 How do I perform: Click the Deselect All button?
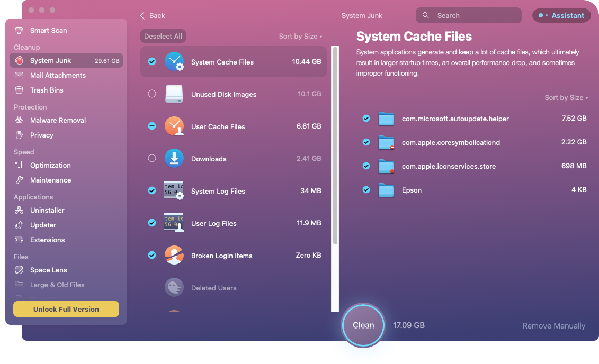(x=163, y=37)
